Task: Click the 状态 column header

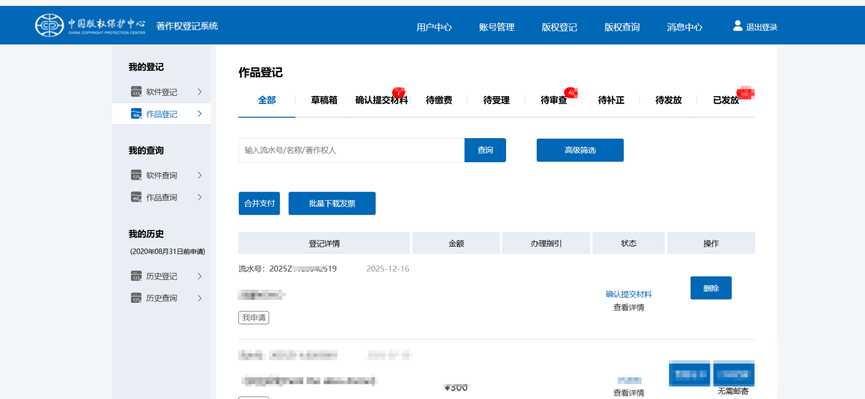Action: 628,243
